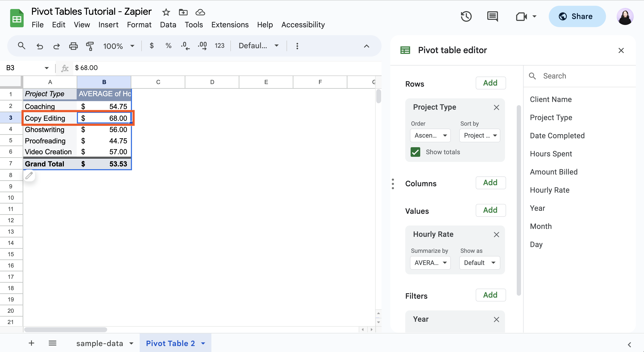Click the percentage format icon

(x=167, y=45)
